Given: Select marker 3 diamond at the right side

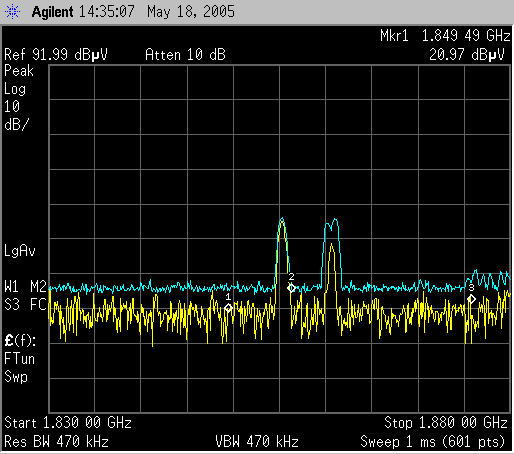Looking at the screenshot, I should pyautogui.click(x=471, y=299).
